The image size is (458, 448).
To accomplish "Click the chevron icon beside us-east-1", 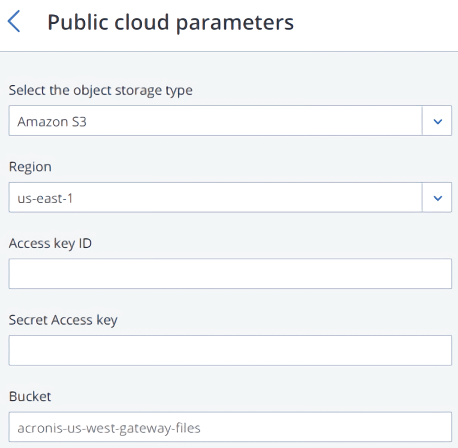I will click(x=437, y=198).
